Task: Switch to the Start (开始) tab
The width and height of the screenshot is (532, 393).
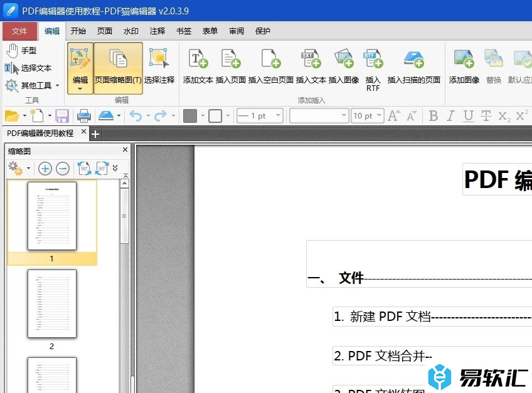Action: (x=78, y=31)
